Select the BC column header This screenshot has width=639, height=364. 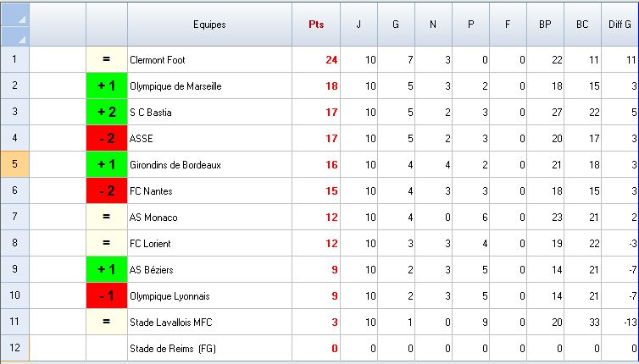pyautogui.click(x=582, y=25)
